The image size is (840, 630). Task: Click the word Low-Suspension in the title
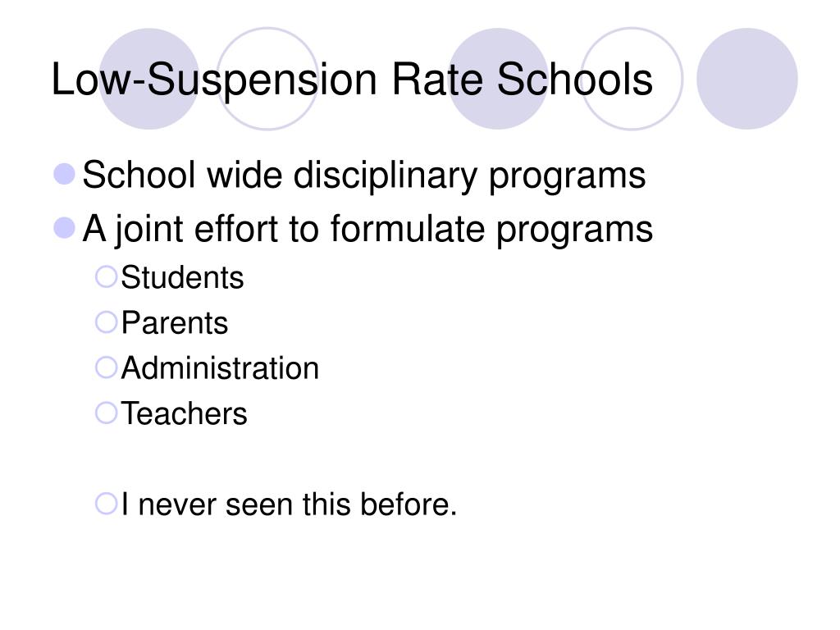tap(214, 81)
